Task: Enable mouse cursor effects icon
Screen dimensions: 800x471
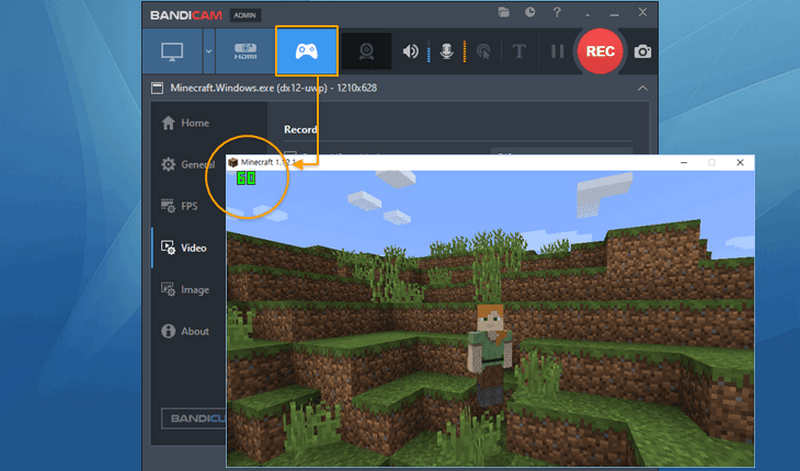Action: [x=484, y=52]
